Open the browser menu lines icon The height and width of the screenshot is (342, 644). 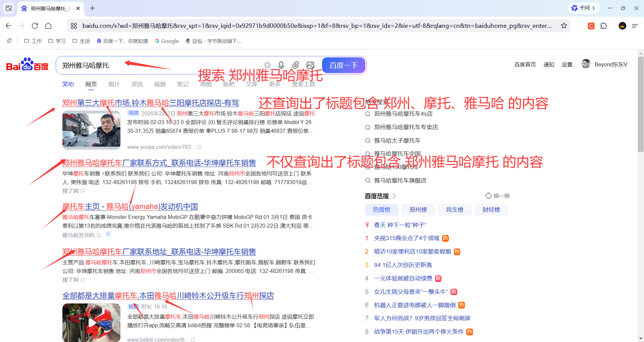(x=635, y=26)
